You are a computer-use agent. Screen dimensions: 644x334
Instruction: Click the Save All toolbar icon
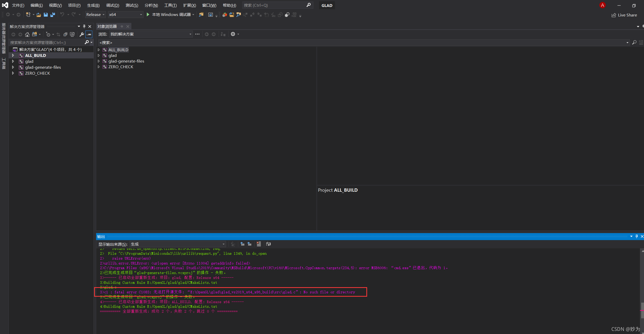pos(53,15)
